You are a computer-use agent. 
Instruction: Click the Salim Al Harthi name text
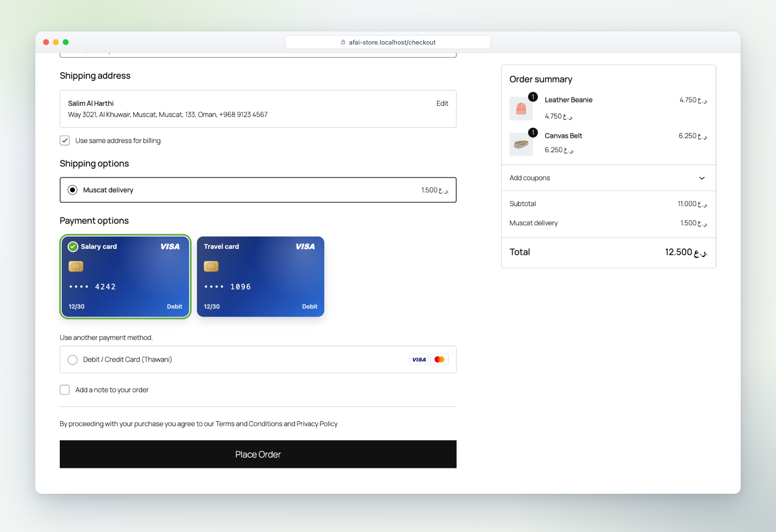(91, 103)
